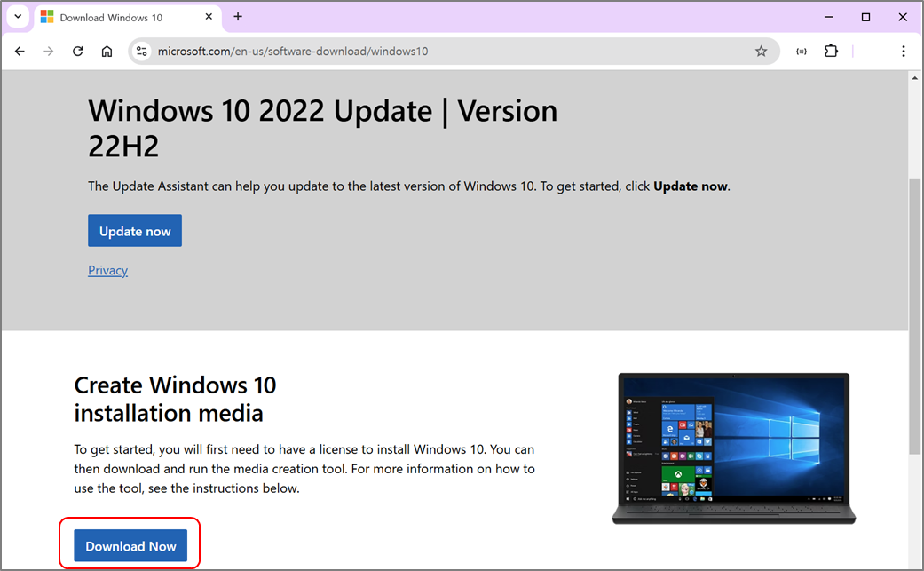Click the Create Windows 10 installation media heading
924x571 pixels.
pos(175,399)
